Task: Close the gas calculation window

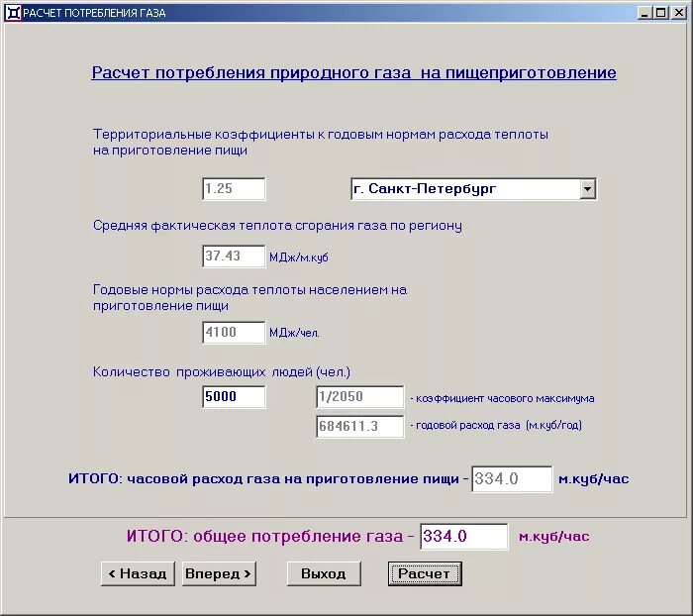Action: point(678,13)
